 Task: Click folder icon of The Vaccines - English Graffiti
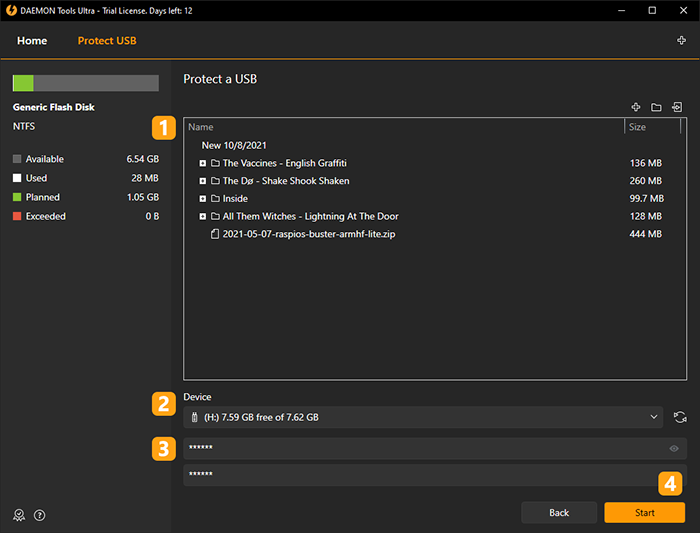[215, 163]
